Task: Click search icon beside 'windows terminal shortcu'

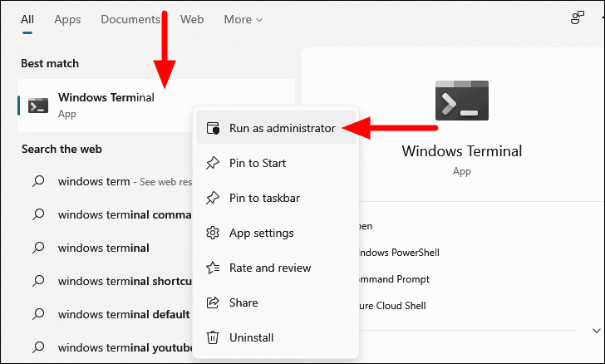Action: [38, 281]
